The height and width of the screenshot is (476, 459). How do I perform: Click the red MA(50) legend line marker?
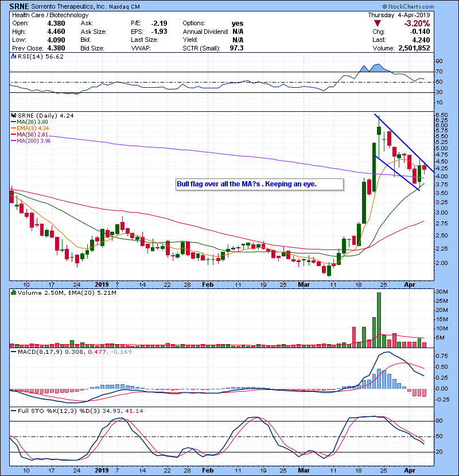click(13, 134)
